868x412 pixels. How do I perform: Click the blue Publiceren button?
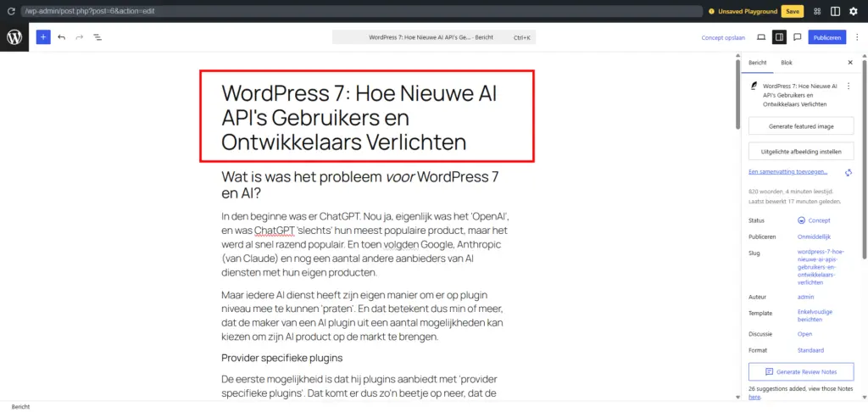tap(827, 37)
